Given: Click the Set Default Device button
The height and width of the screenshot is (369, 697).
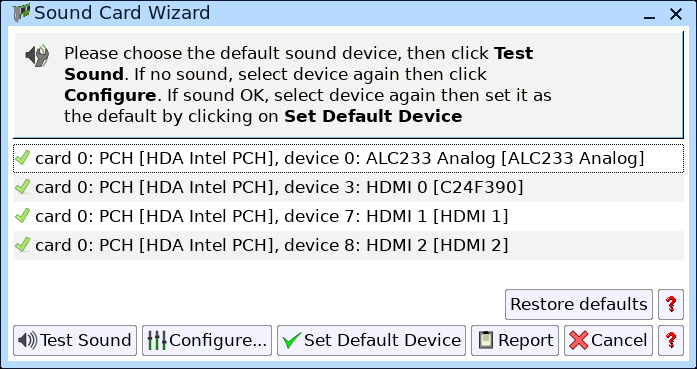Looking at the screenshot, I should coord(371,341).
